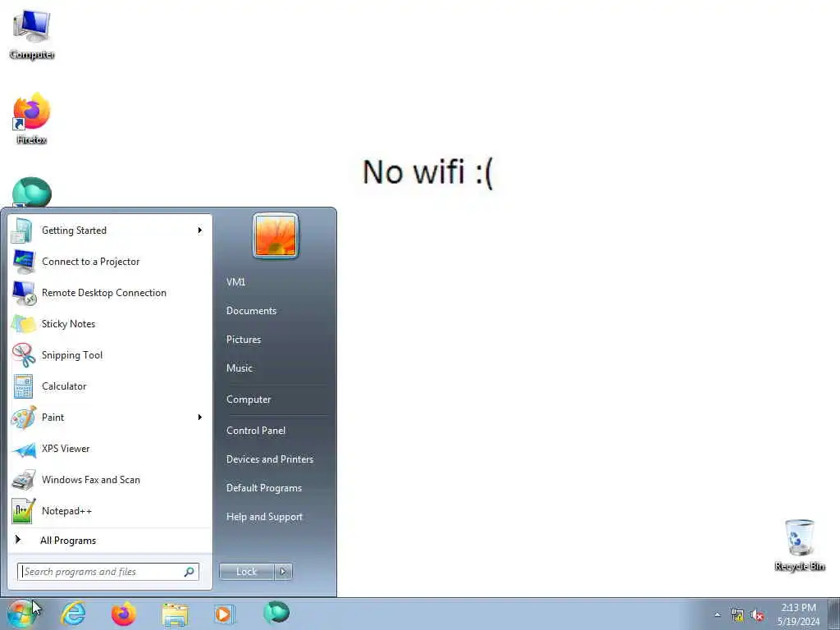Open the XPS Viewer icon
840x630 pixels.
click(x=24, y=449)
